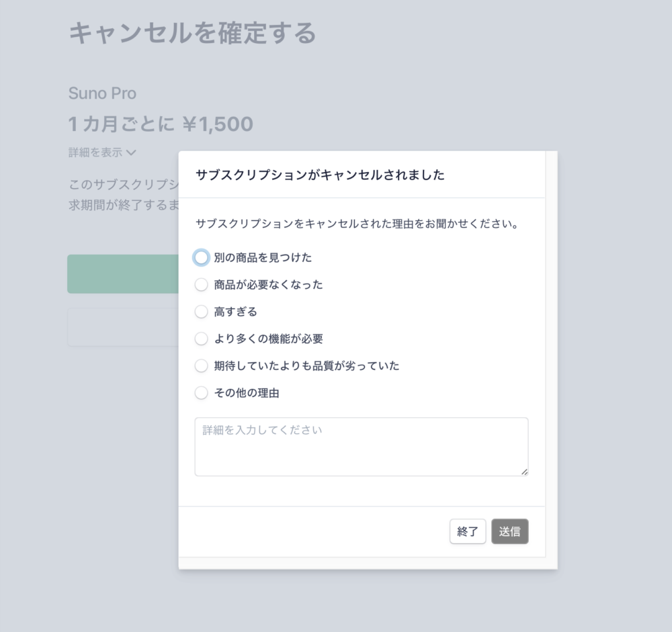Expand the '詳細を表示' link
The width and height of the screenshot is (672, 632).
point(95,152)
